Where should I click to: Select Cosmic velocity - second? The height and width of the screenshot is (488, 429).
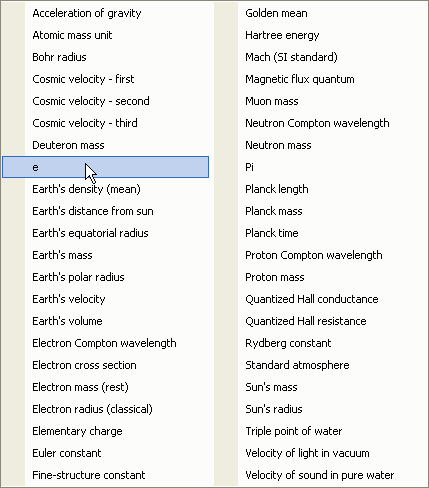point(105,101)
